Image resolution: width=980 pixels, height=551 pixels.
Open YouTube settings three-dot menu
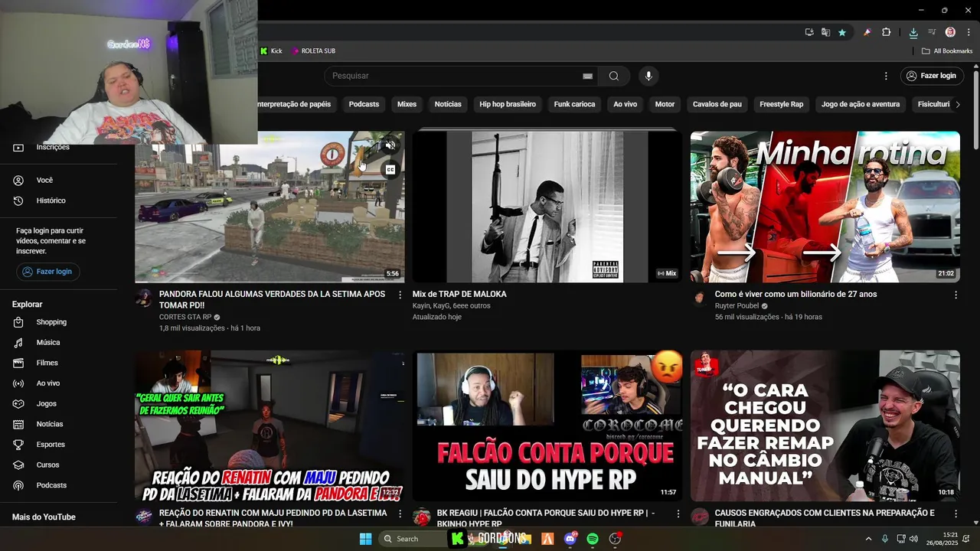(x=886, y=76)
